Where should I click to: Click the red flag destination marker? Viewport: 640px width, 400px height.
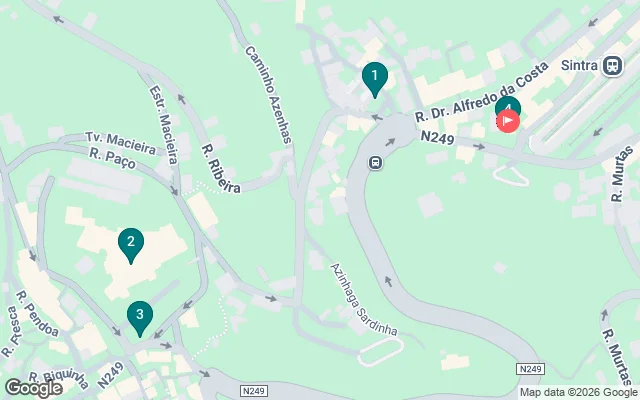(x=508, y=121)
